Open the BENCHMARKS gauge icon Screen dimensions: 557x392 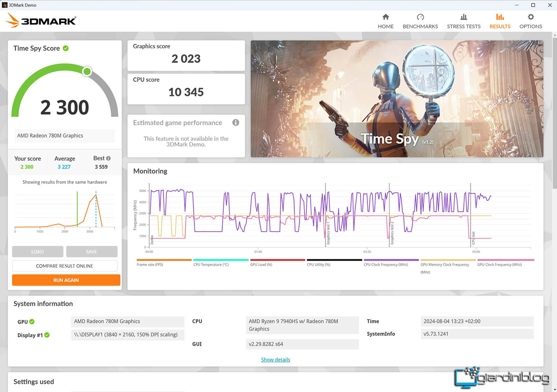[420, 17]
